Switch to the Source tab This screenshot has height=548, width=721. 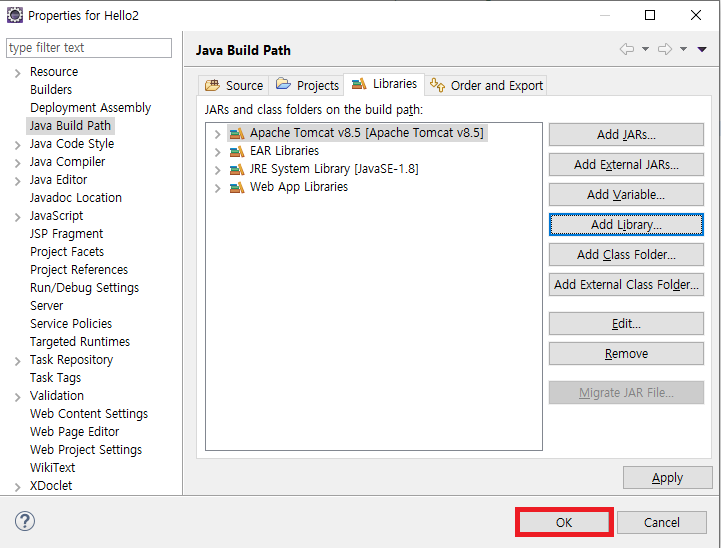[234, 86]
